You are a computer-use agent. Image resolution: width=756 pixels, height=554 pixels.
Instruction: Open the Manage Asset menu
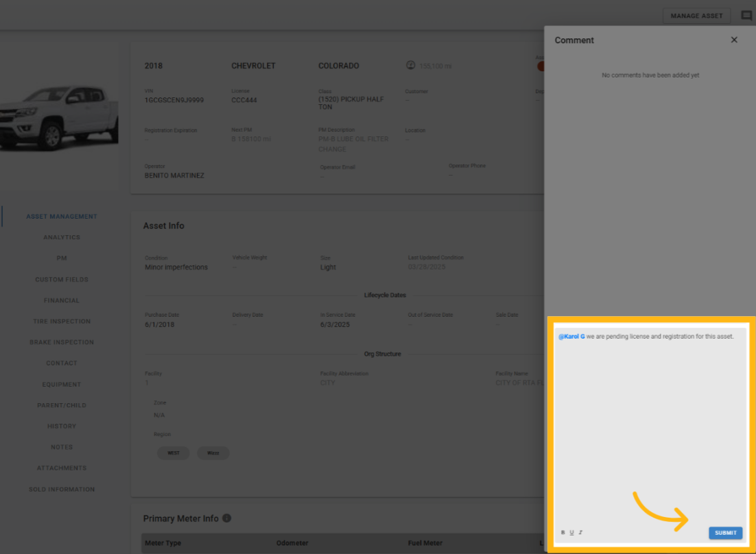pyautogui.click(x=696, y=16)
